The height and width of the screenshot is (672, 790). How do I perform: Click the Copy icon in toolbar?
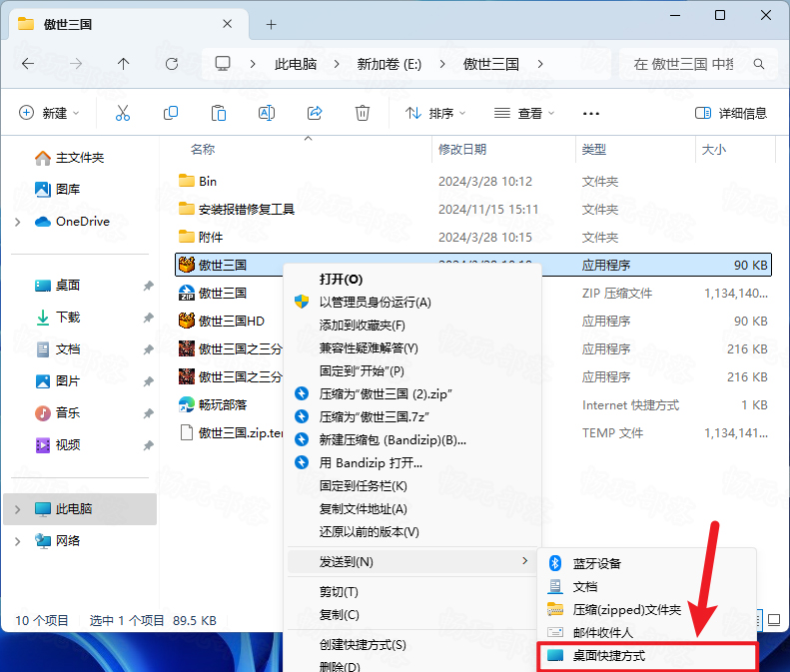171,113
